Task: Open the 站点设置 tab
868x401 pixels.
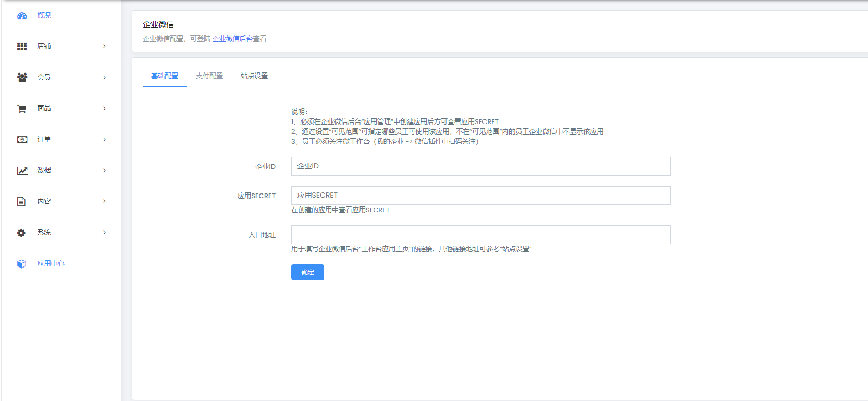Action: click(254, 76)
